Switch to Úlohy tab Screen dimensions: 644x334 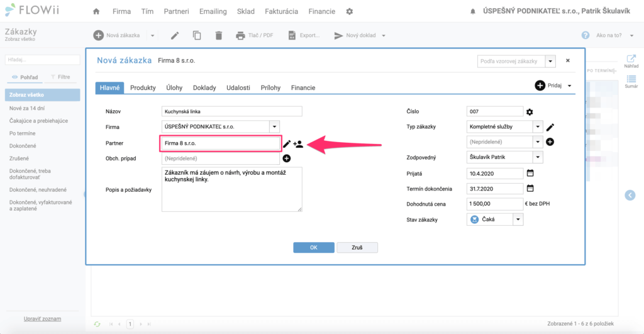coord(174,87)
